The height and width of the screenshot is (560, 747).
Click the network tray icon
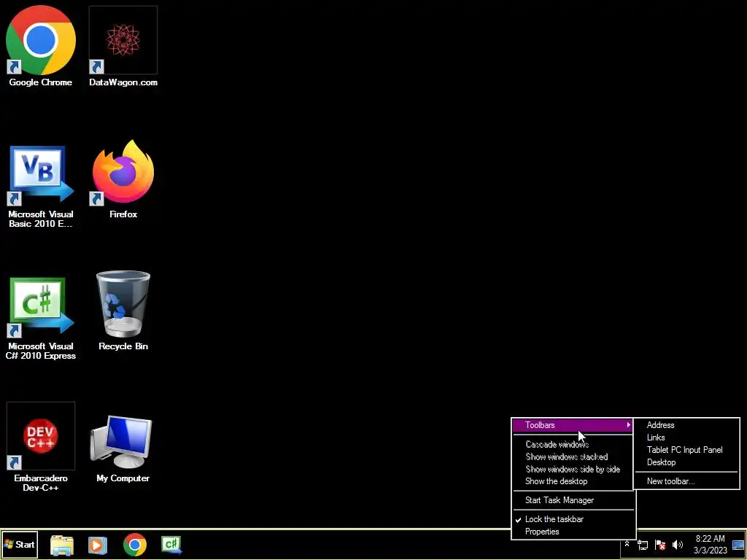(x=643, y=545)
